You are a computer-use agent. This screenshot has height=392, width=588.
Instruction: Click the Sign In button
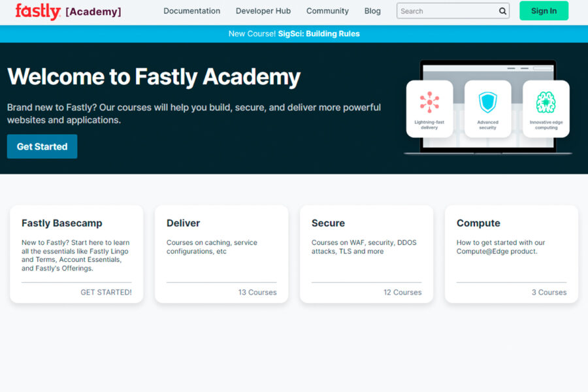pyautogui.click(x=544, y=11)
